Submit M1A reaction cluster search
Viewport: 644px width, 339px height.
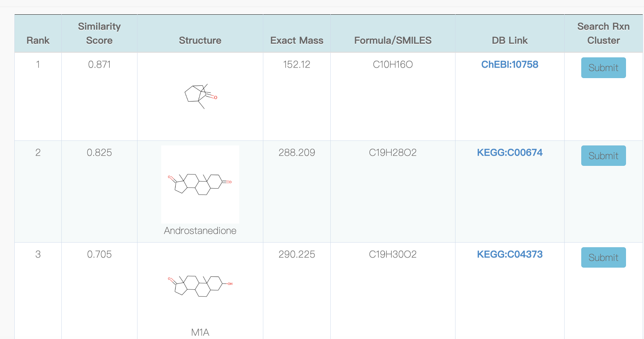(603, 258)
